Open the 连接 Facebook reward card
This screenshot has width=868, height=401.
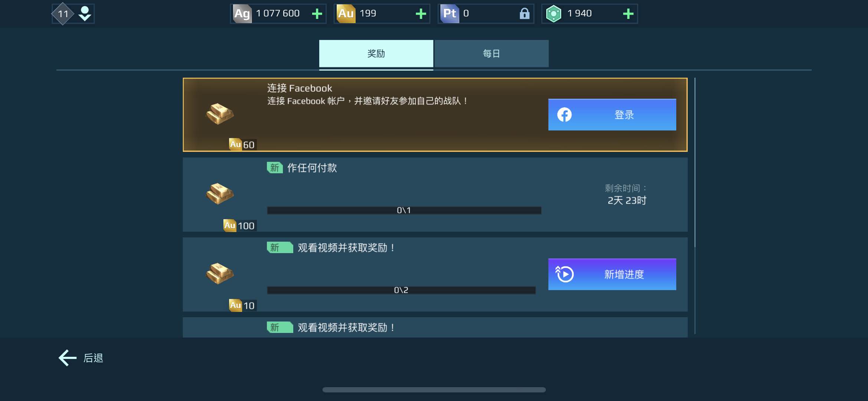tap(435, 115)
